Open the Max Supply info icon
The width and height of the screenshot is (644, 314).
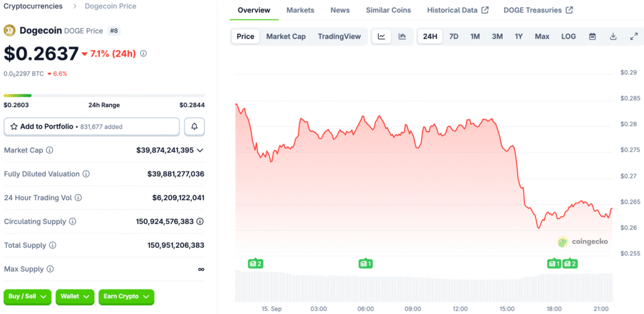point(50,269)
